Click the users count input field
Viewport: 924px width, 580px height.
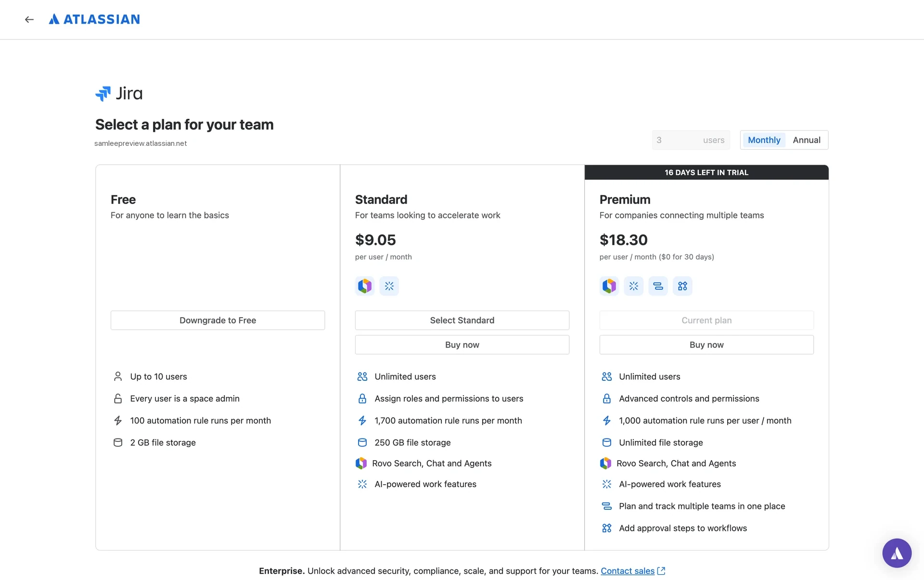tap(691, 140)
